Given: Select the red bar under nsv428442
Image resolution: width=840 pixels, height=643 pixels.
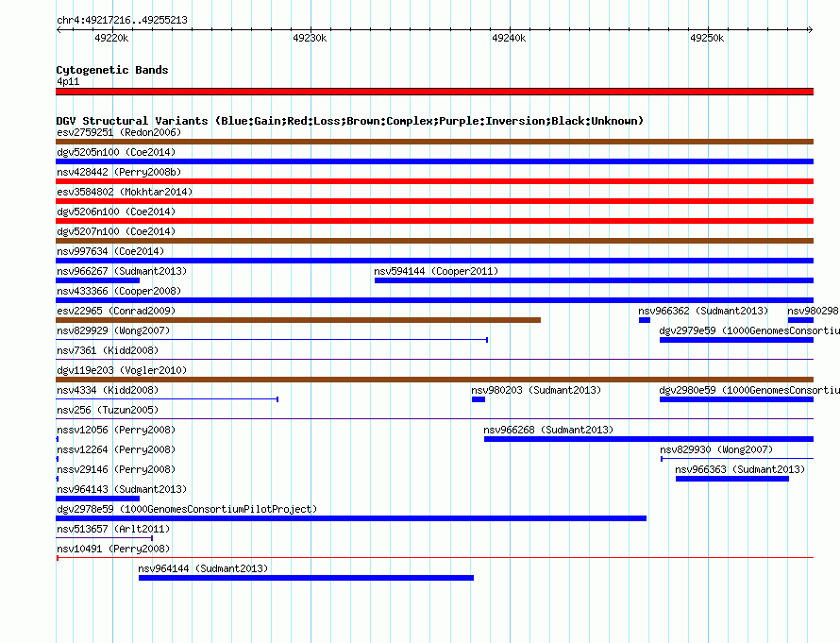Looking at the screenshot, I should tap(434, 181).
